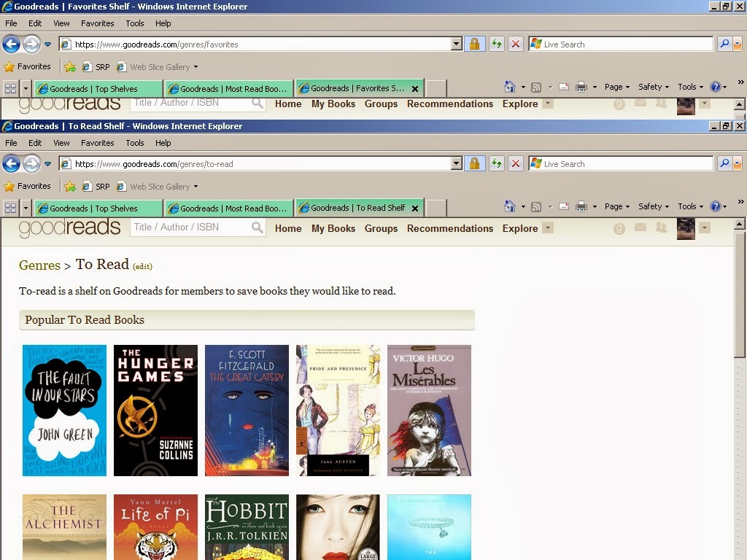747x560 pixels.
Task: Close the To Read Shelf tab
Action: 415,209
